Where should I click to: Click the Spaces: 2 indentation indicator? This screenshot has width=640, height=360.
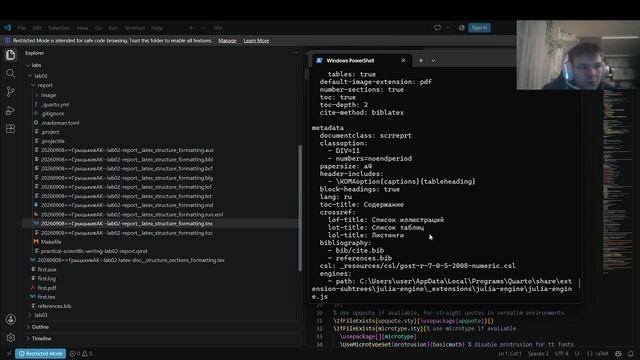(x=538, y=353)
